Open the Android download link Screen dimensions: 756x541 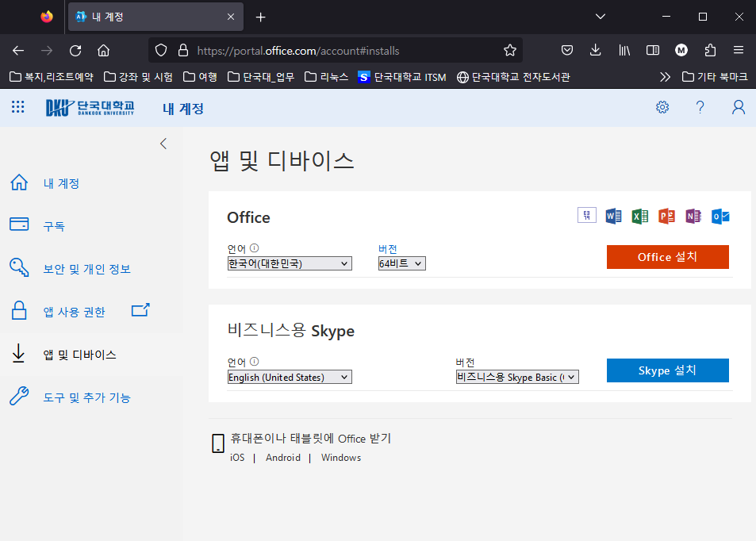283,458
